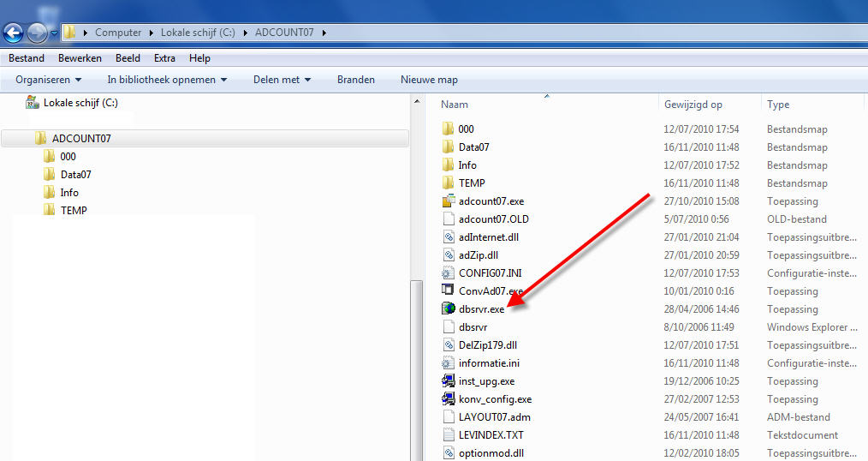Click the extensionless dbsrvr file icon
The image size is (868, 461).
(449, 327)
